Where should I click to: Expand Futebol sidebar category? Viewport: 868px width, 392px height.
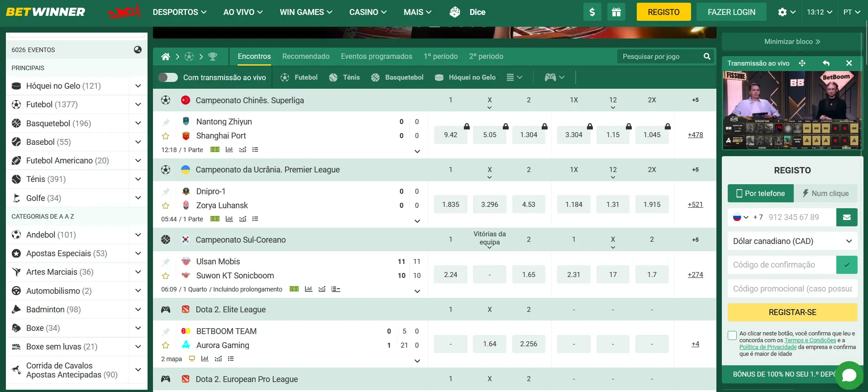138,105
